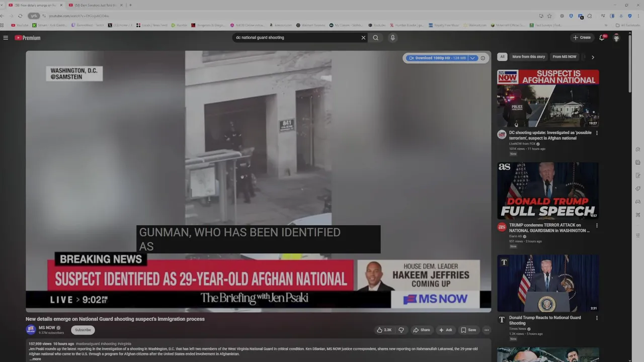Open Humble Bundle bookmark
Viewport: 644px width, 362px height.
[x=407, y=25]
